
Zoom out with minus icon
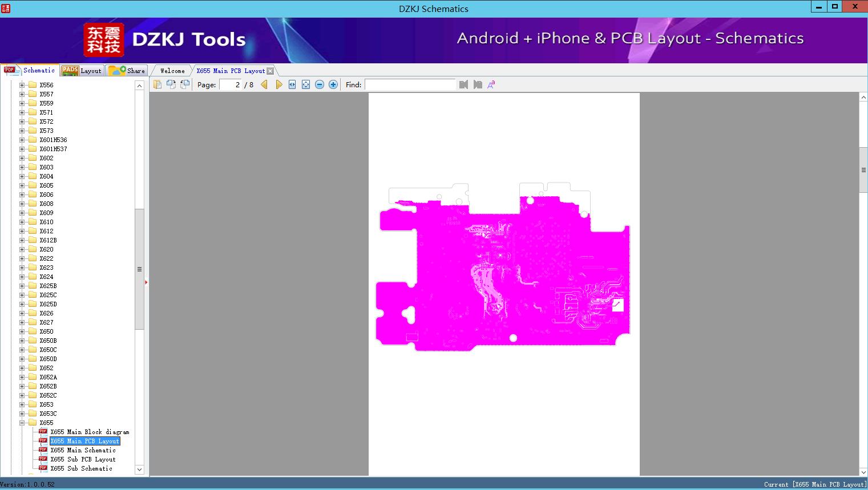(320, 84)
